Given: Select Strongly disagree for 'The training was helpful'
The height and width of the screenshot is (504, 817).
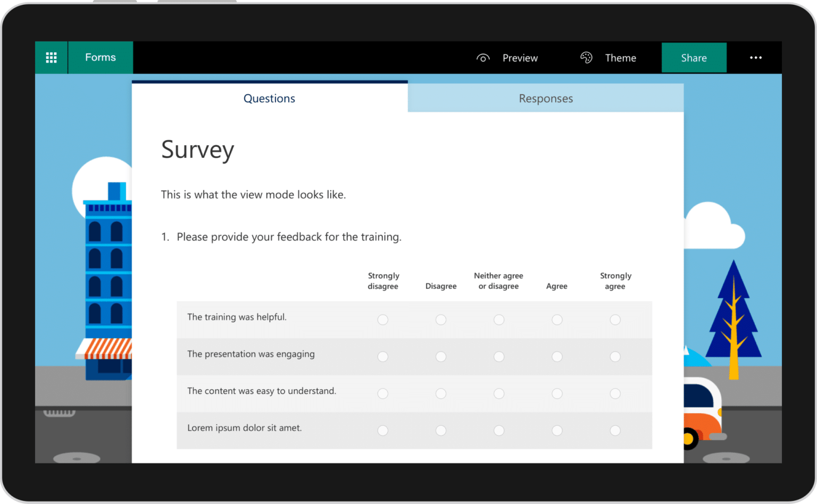Looking at the screenshot, I should pyautogui.click(x=383, y=320).
